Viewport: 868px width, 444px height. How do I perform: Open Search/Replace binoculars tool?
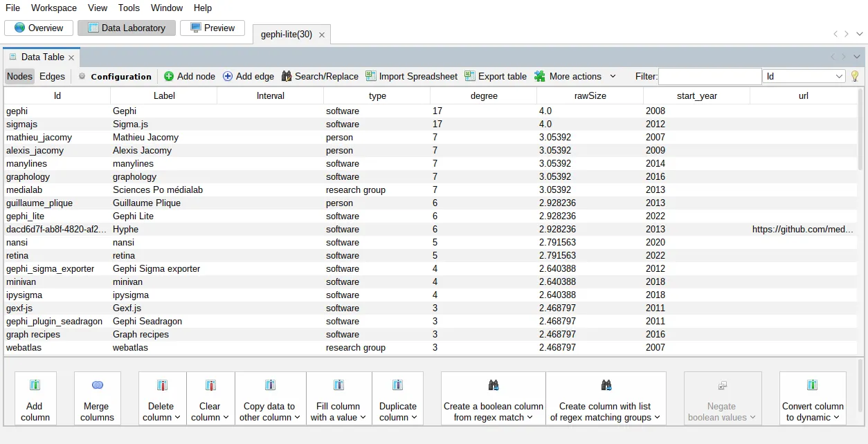coord(287,77)
